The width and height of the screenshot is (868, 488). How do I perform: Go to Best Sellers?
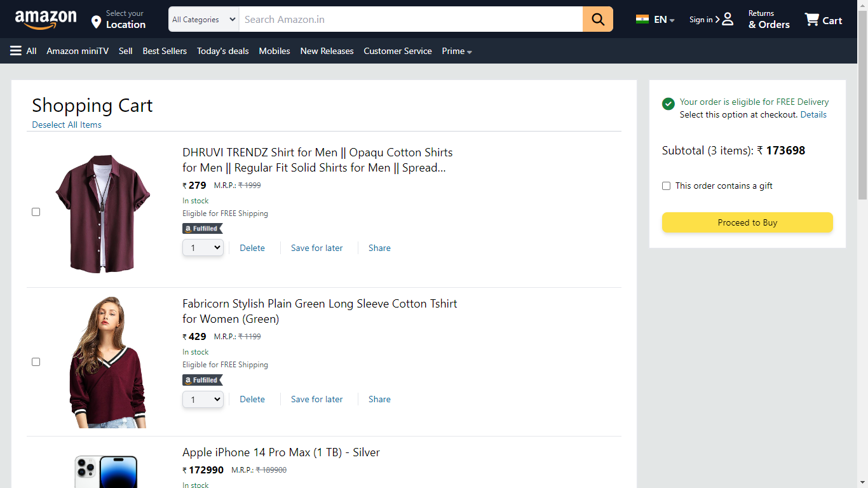tap(165, 51)
